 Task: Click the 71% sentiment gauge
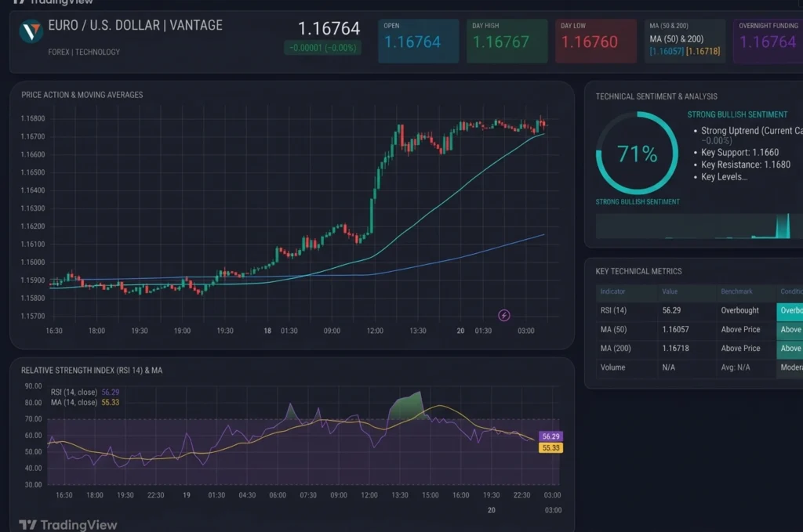coord(637,153)
